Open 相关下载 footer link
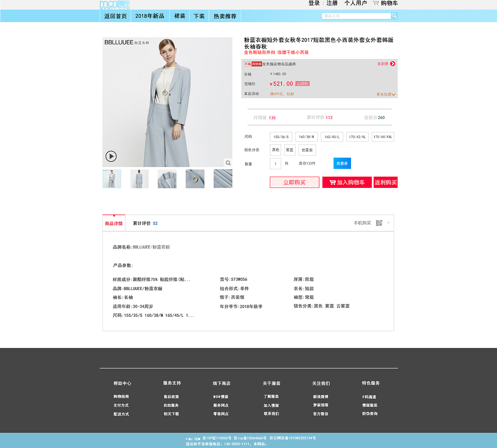The image size is (497, 448). (171, 414)
